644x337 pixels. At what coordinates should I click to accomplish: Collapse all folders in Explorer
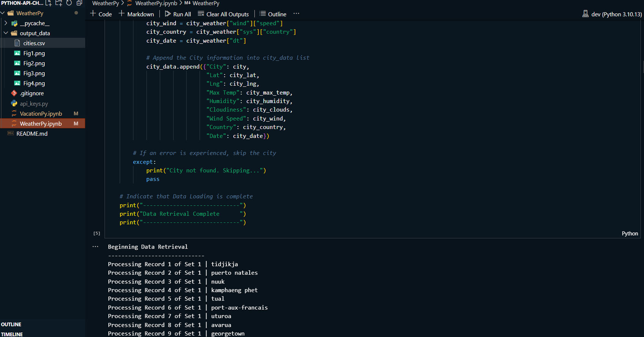(x=79, y=3)
